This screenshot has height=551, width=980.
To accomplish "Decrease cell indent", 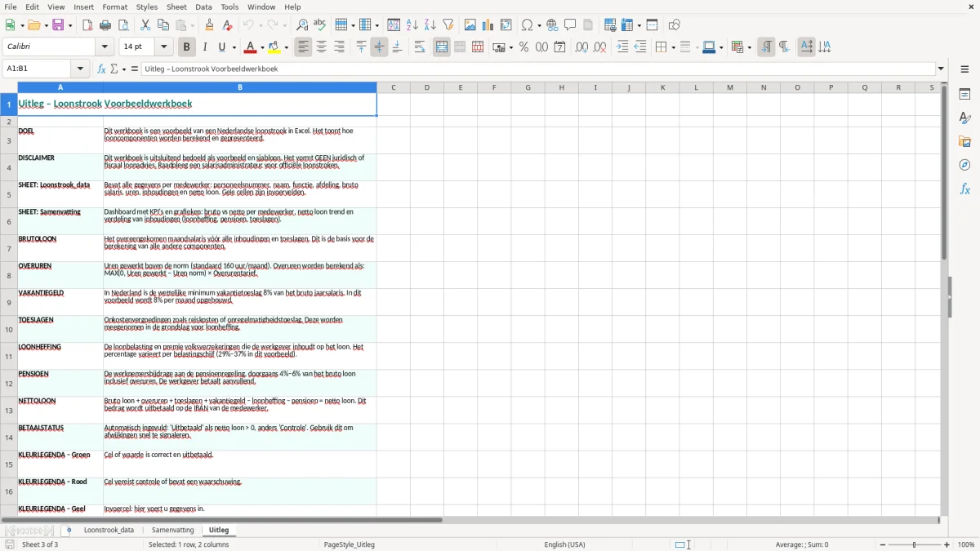I will tap(640, 47).
